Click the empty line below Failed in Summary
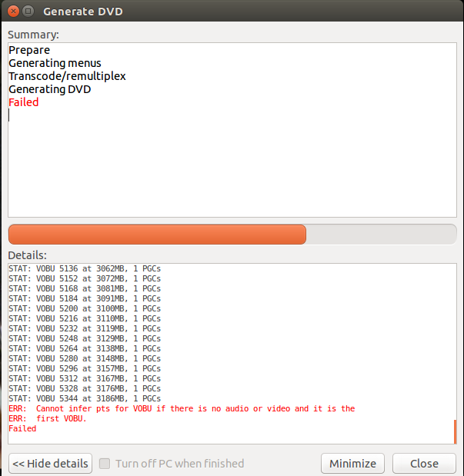This screenshot has height=476, width=464. [x=232, y=115]
